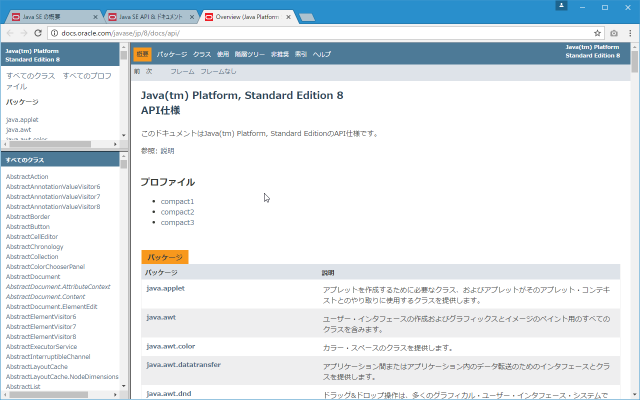
Task: Click the main page scroll-up arrow
Action: tap(634, 47)
